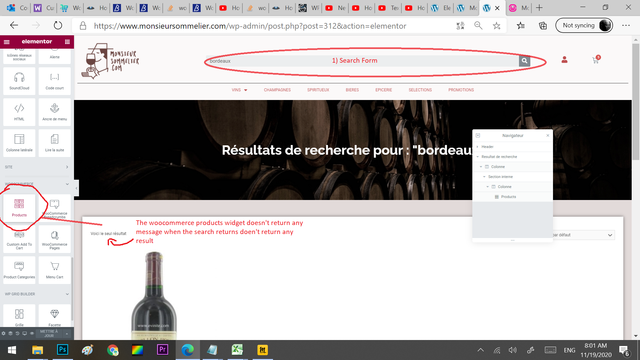The image size is (640, 360).
Task: Click into the site search field
Action: (x=363, y=61)
